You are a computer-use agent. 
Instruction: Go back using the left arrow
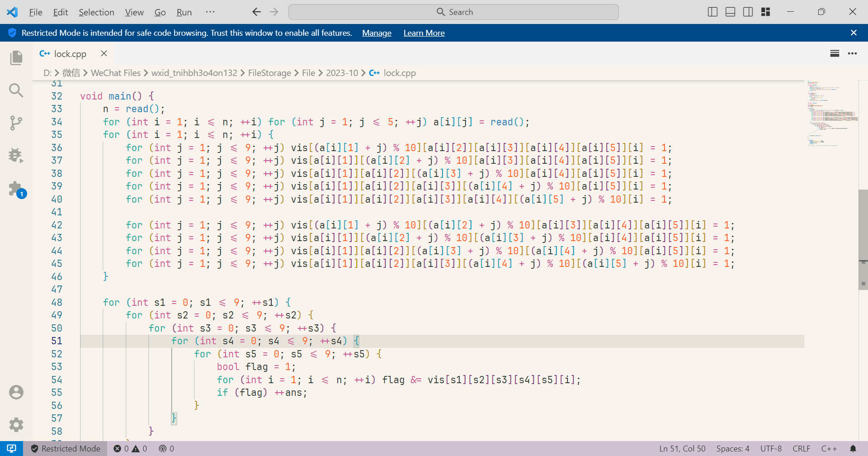point(256,12)
